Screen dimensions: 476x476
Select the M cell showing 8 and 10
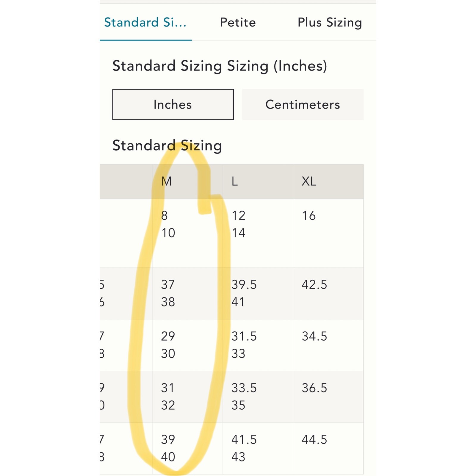(x=168, y=224)
